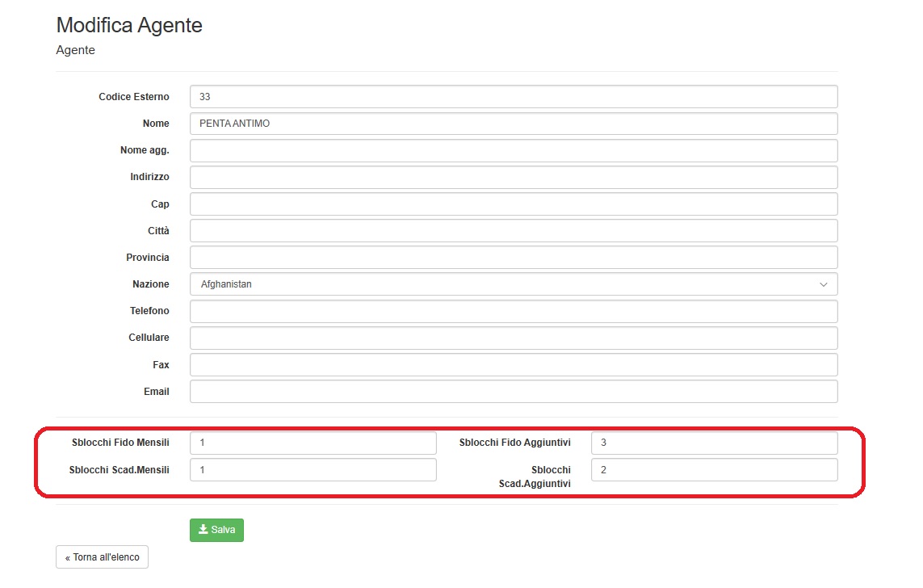
Task: Click the Città text field
Action: (513, 231)
